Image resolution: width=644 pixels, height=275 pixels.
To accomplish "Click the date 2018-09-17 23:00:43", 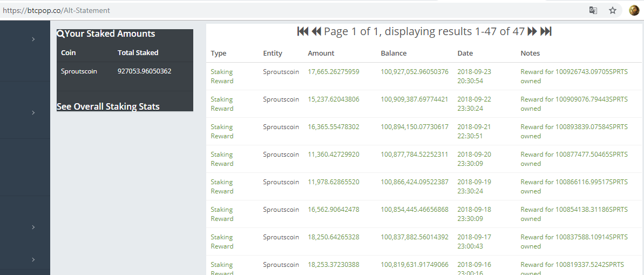I will click(474, 242).
